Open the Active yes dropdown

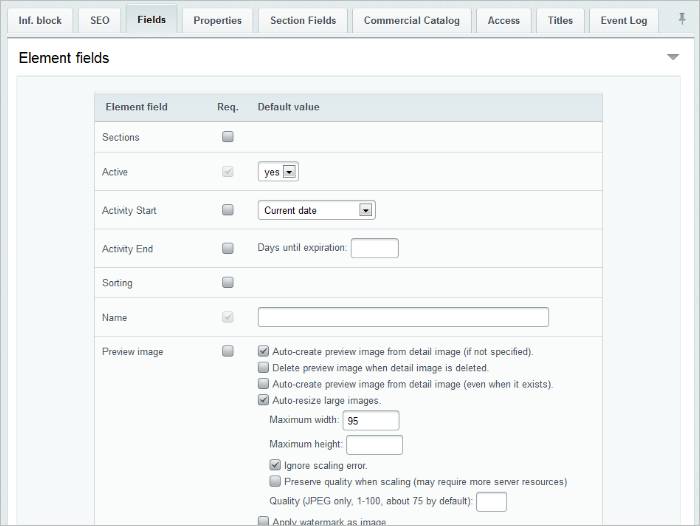point(278,171)
